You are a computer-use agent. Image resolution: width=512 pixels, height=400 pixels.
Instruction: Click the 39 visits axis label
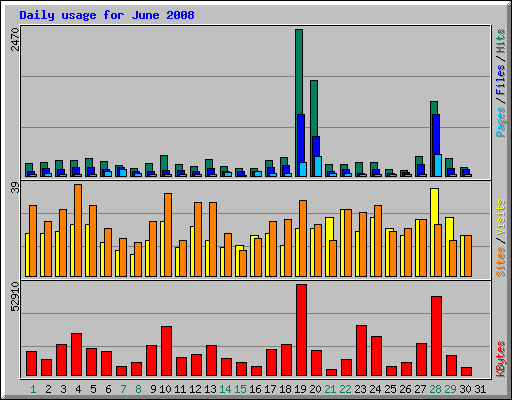15,189
